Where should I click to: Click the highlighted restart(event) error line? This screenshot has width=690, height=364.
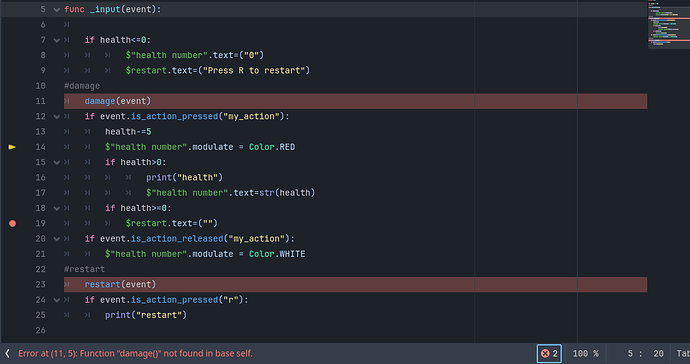coord(355,285)
